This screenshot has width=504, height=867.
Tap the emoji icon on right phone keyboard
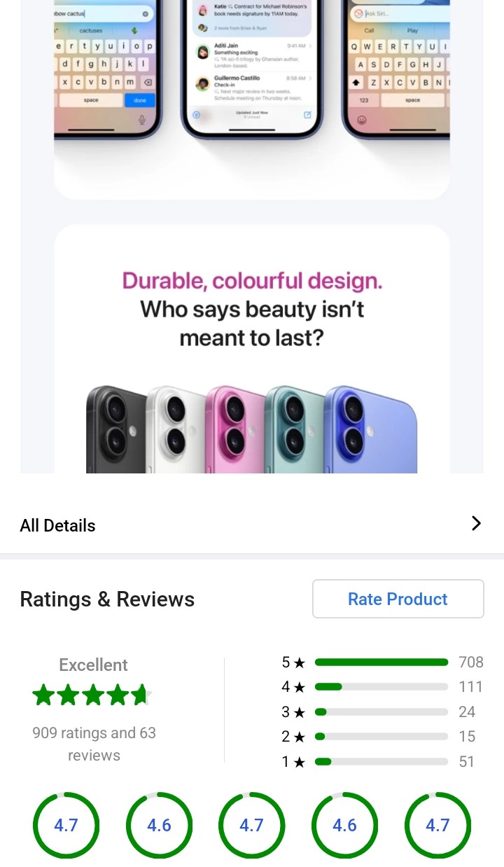click(x=362, y=120)
